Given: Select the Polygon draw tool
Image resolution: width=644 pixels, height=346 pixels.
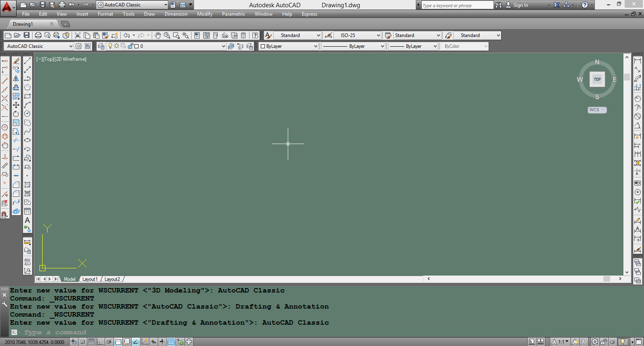Looking at the screenshot, I should tap(27, 87).
